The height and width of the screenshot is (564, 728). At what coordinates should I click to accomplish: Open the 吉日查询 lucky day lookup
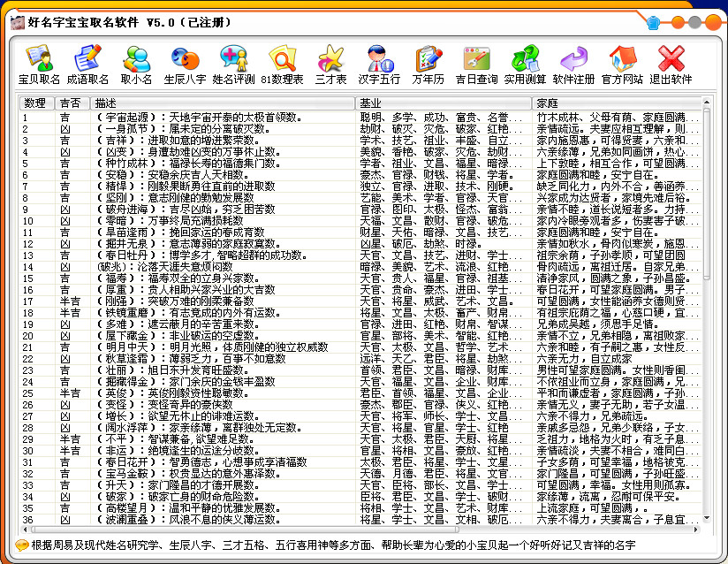(x=476, y=64)
